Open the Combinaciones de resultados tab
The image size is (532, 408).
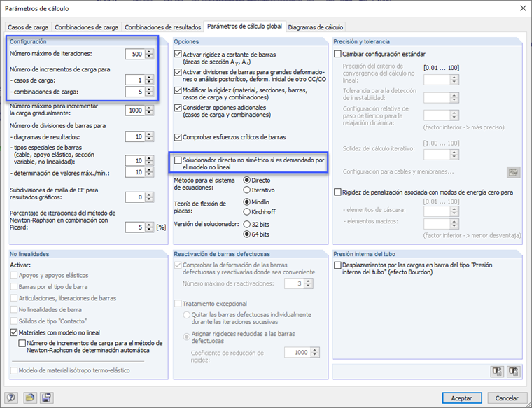click(x=163, y=27)
